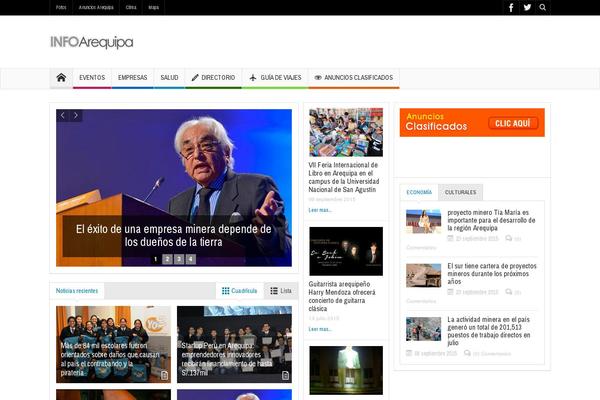Open the Clima link in top bar
The width and height of the screenshot is (600, 400).
(x=131, y=7)
